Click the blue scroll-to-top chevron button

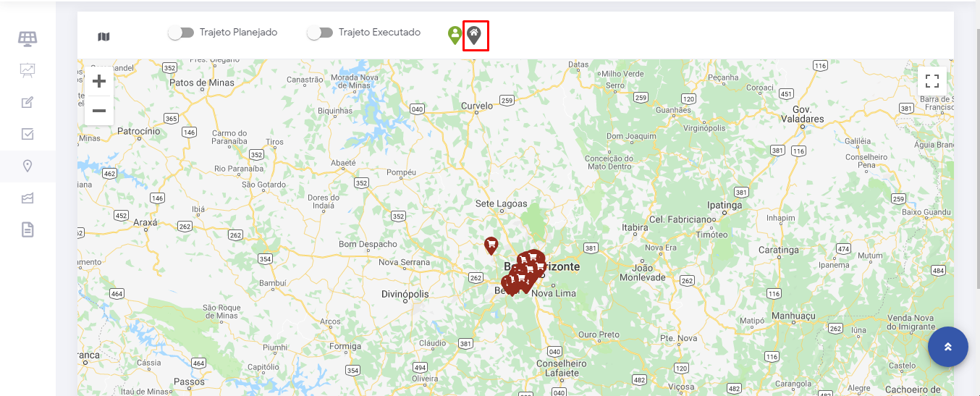(948, 347)
